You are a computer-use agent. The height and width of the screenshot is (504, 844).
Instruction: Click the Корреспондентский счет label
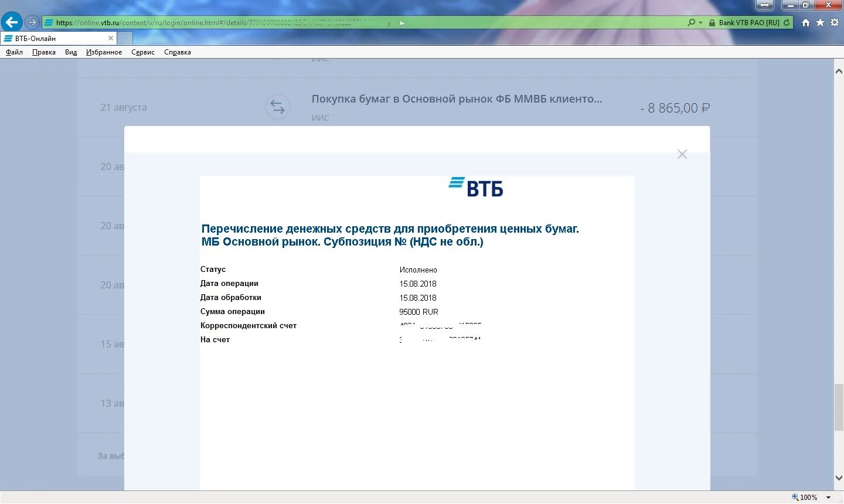[249, 325]
